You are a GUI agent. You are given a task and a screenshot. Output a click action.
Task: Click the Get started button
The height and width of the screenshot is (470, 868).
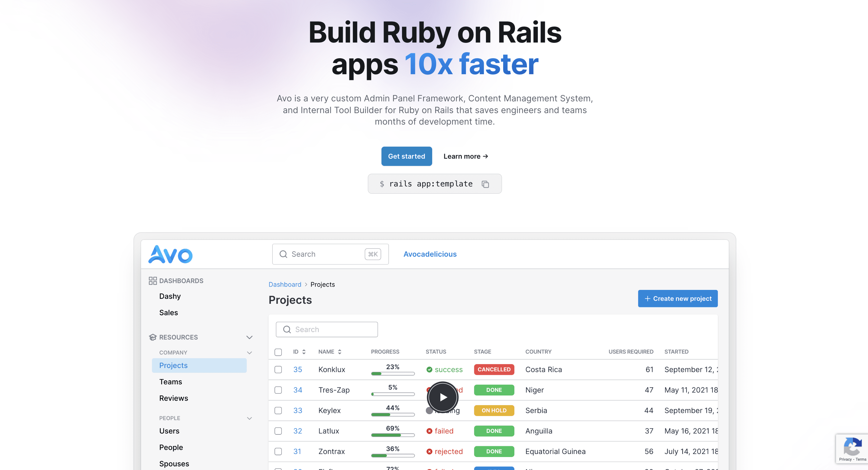click(406, 156)
